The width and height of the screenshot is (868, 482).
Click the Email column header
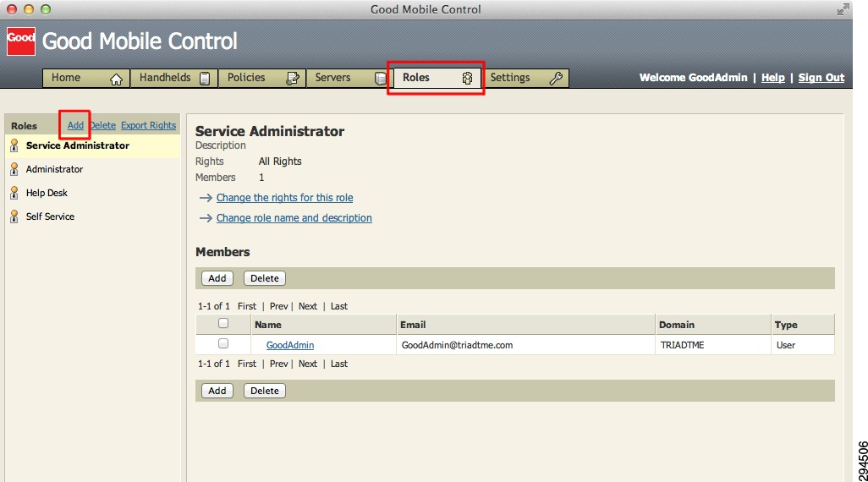(x=526, y=325)
